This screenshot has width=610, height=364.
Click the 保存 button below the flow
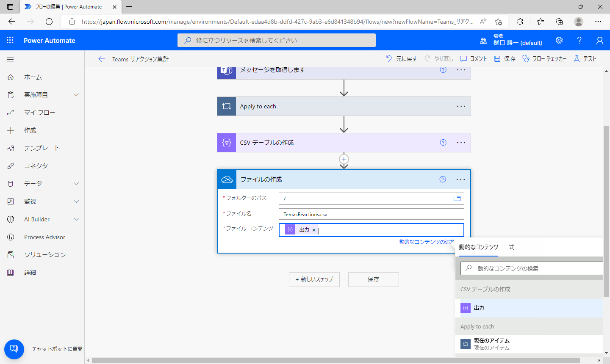(374, 279)
